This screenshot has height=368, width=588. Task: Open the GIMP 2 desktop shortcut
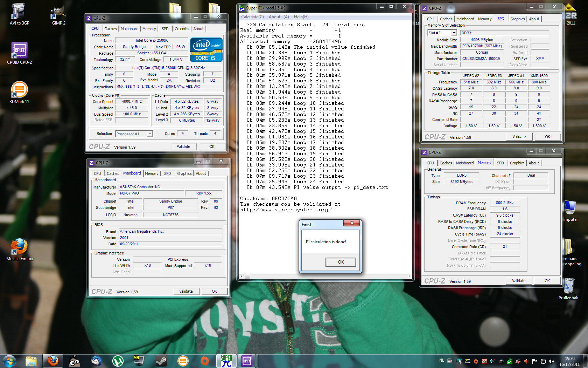(58, 14)
